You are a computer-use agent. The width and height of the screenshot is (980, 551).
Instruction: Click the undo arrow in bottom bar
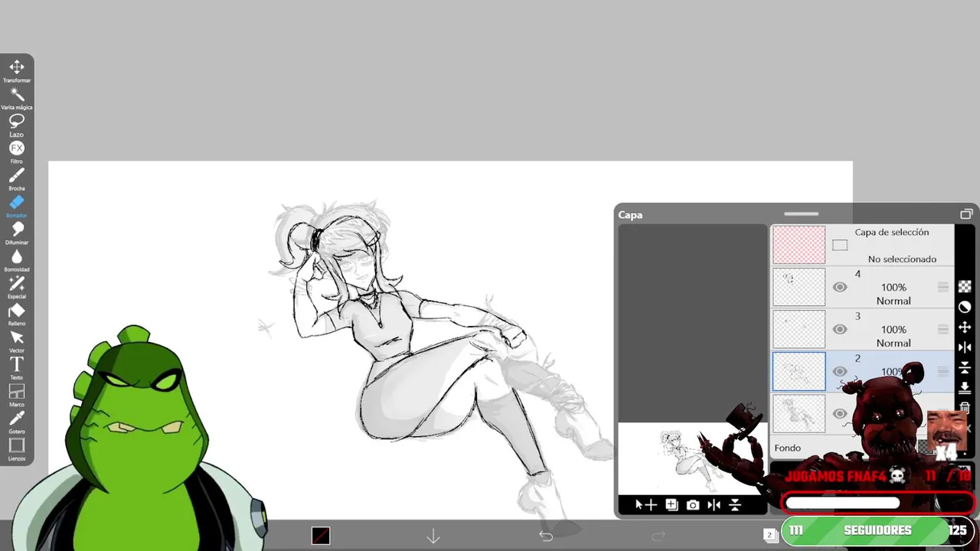click(546, 536)
